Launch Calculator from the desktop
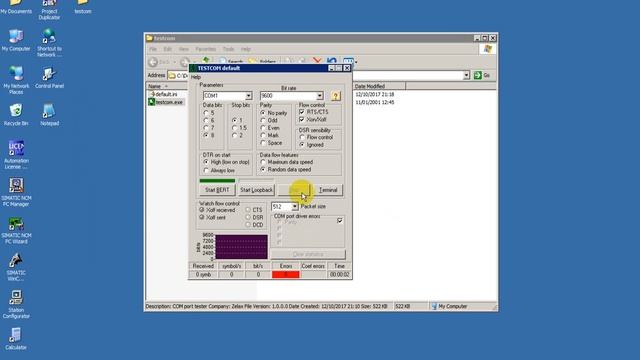The height and width of the screenshot is (360, 640). (16, 339)
